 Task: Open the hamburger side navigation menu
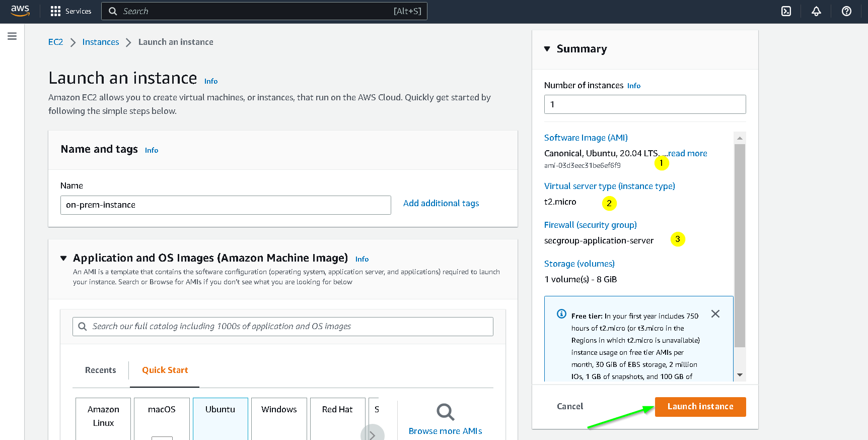click(x=12, y=36)
